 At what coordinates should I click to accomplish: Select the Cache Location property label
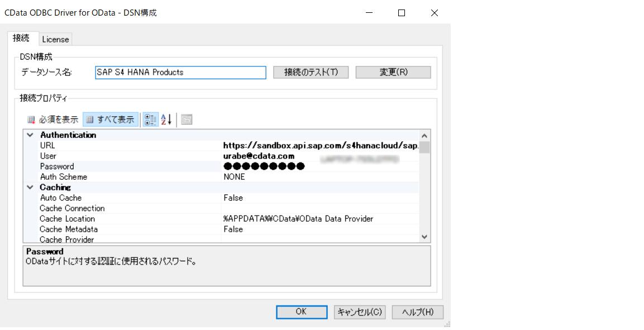coord(68,219)
